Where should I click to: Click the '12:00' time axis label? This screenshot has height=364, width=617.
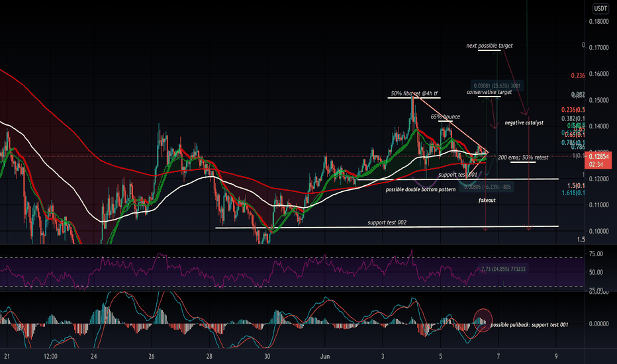[50, 357]
